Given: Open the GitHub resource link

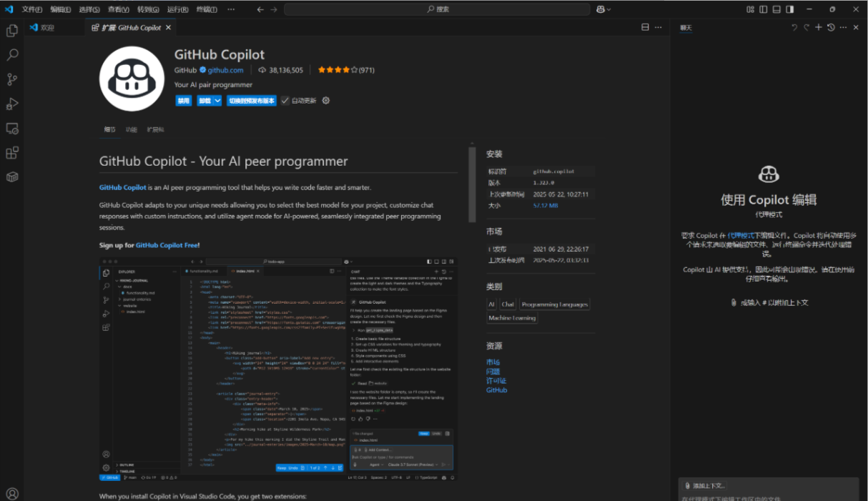Looking at the screenshot, I should tap(496, 390).
